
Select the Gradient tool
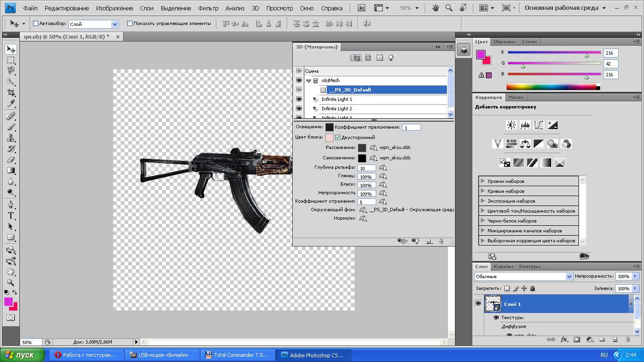(11, 171)
